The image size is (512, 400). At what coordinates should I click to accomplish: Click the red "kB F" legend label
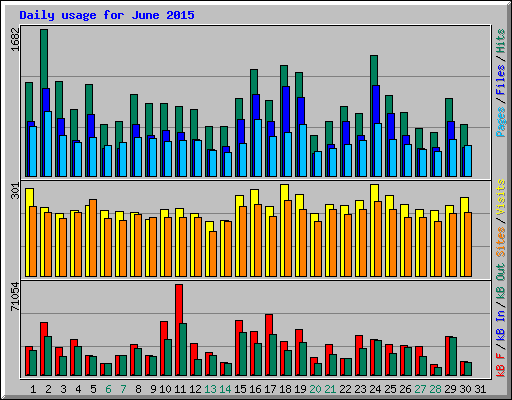point(500,365)
